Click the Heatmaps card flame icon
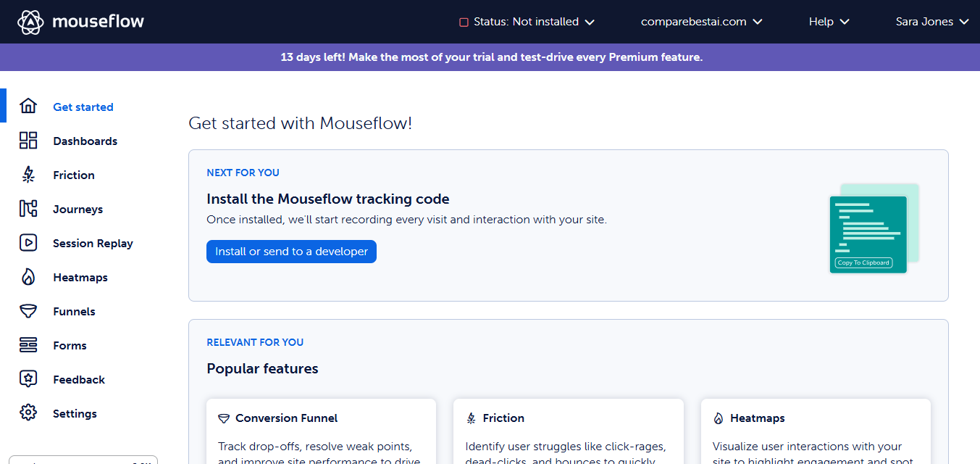This screenshot has height=464, width=980. coord(719,418)
